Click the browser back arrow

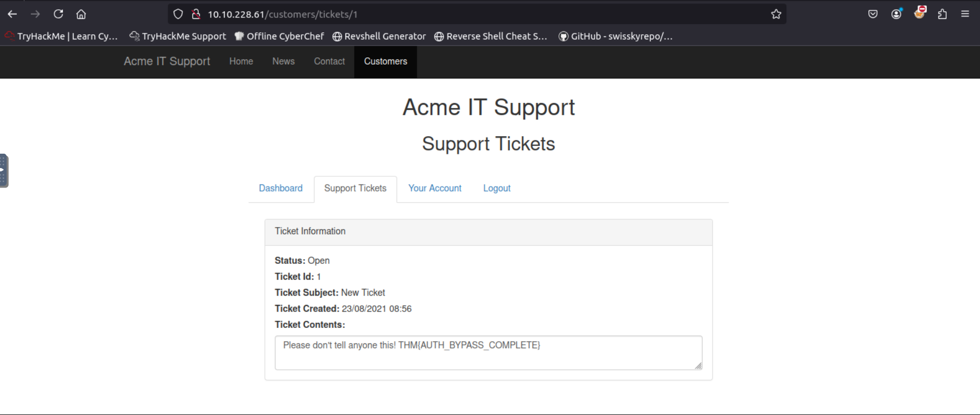tap(12, 14)
